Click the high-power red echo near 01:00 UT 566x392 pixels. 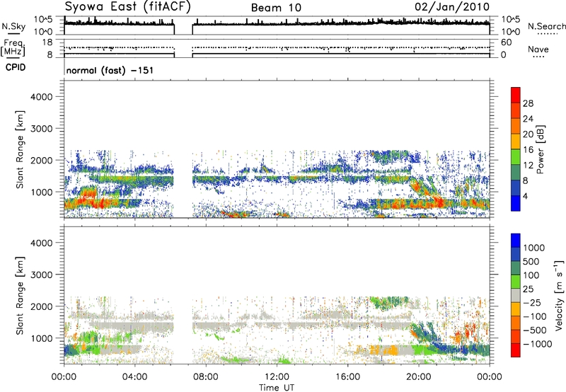(89, 193)
